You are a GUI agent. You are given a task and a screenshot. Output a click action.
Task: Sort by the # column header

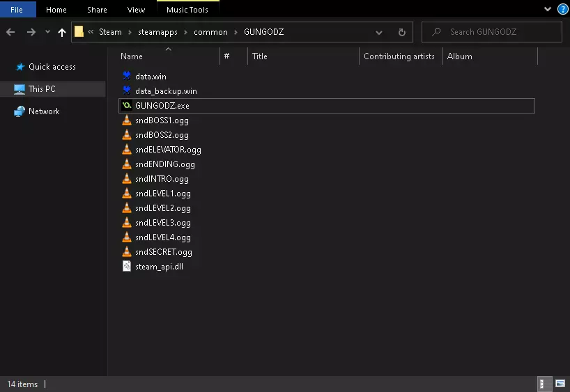[x=227, y=56]
